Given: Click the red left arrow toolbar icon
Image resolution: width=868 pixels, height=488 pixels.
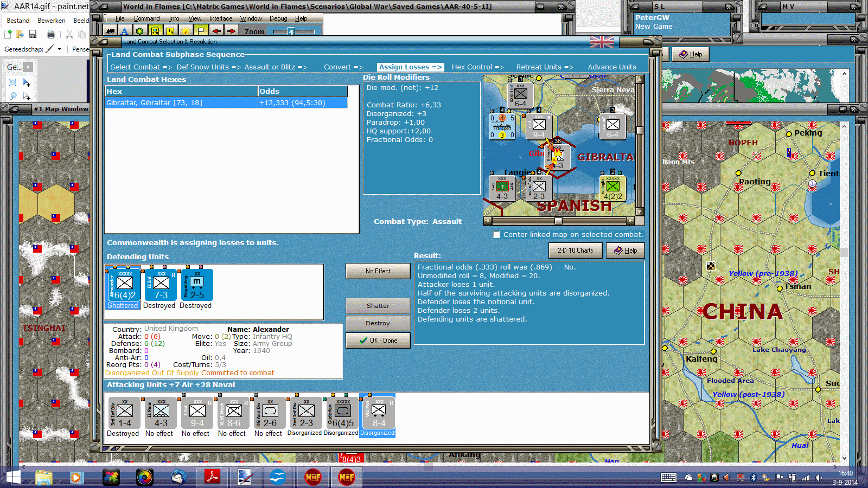Looking at the screenshot, I should [216, 31].
